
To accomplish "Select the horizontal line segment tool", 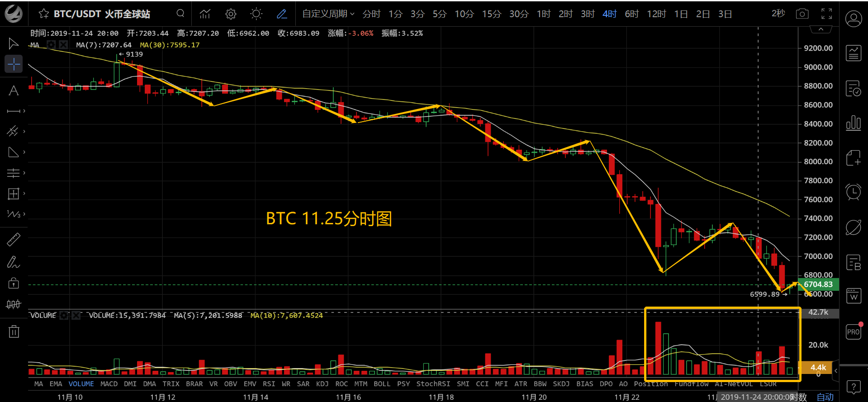I will (14, 111).
